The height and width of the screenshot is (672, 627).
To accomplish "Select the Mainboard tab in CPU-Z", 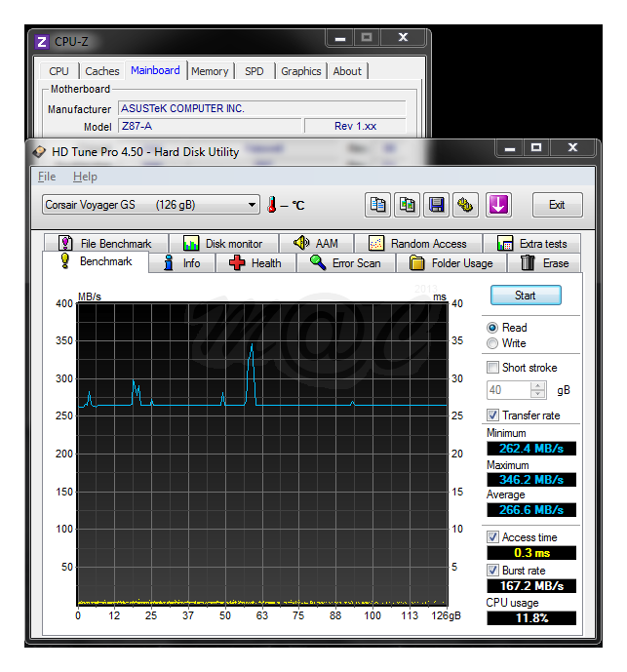I will tap(155, 70).
